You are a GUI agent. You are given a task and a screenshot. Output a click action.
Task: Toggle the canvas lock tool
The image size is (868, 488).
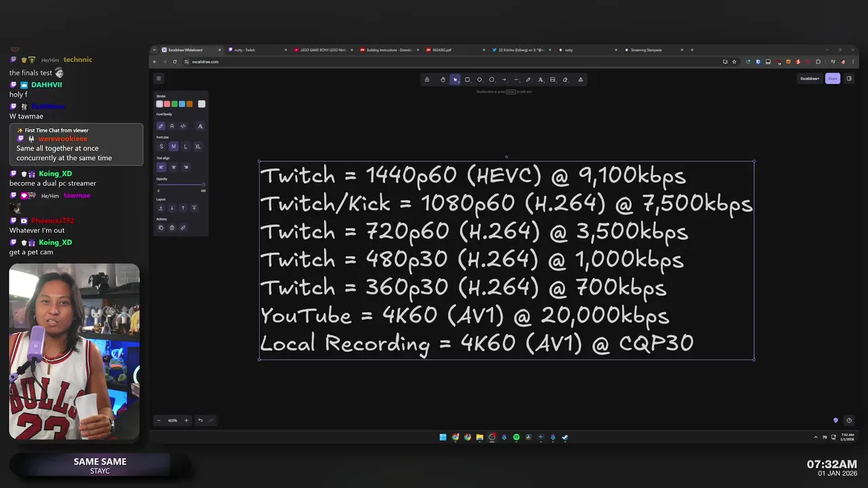point(427,79)
